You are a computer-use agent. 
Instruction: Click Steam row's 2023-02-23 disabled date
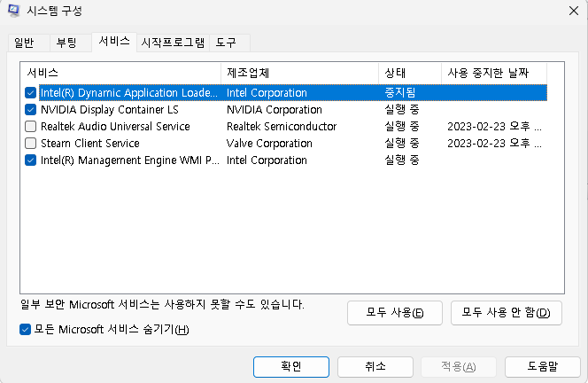click(x=494, y=144)
